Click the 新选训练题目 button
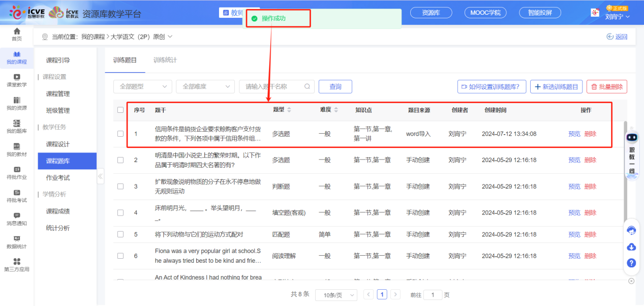 556,87
